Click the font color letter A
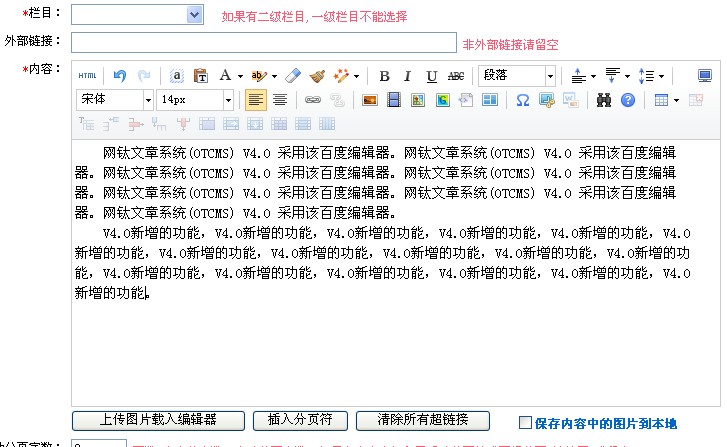 225,76
